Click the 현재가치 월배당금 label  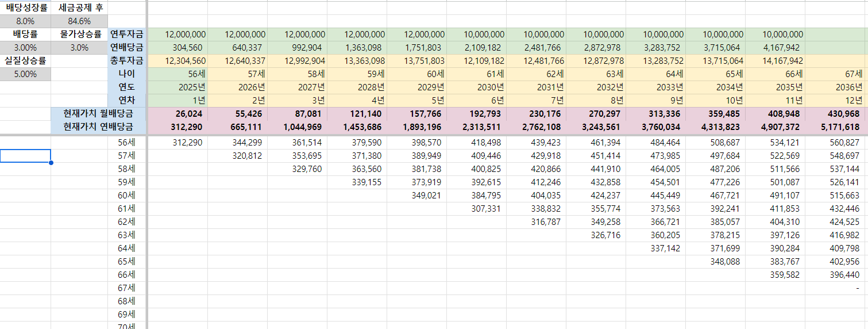tap(98, 113)
